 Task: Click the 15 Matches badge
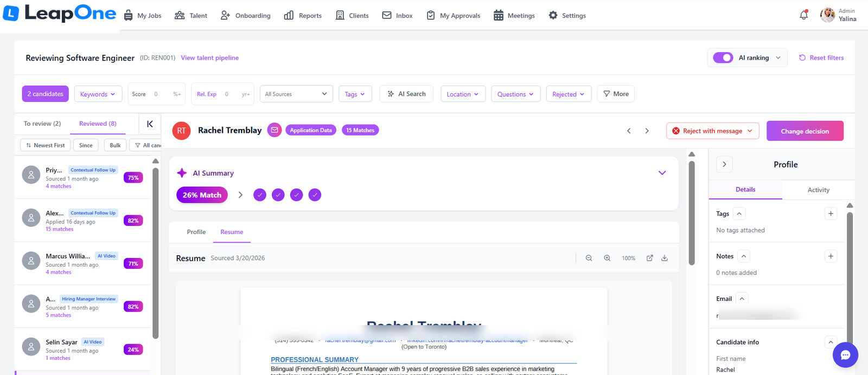click(360, 130)
